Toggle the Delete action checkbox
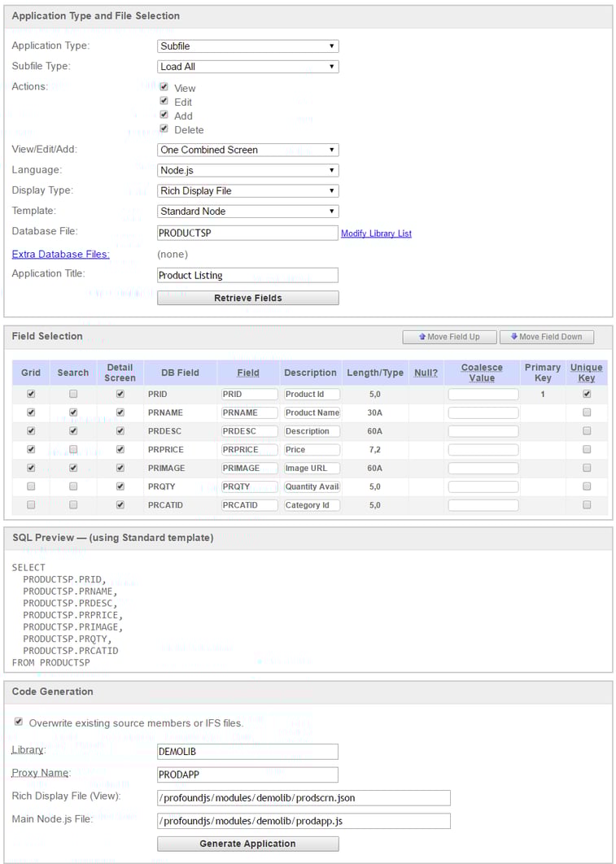The image size is (616, 864). click(164, 129)
